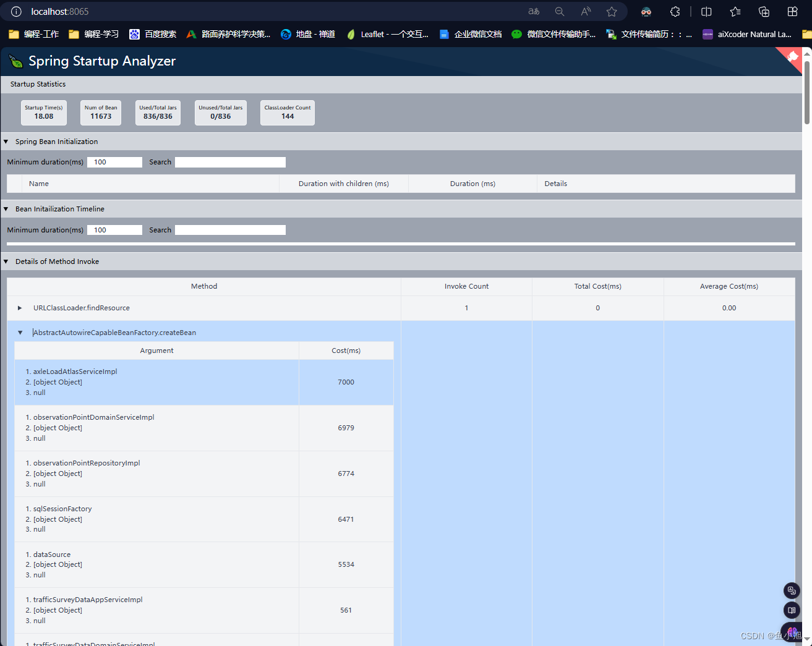Click the Invoke Count column header
Screen dimensions: 812x646
pos(466,286)
